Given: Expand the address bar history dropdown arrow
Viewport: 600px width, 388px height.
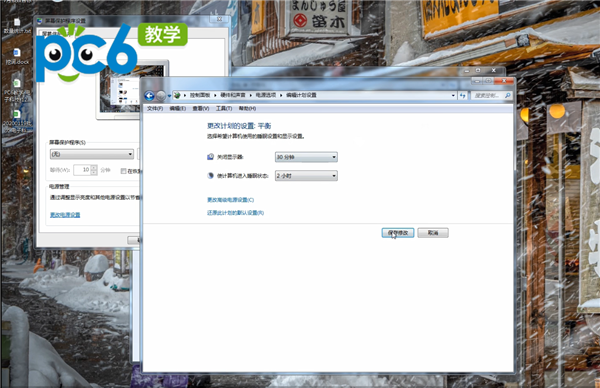Looking at the screenshot, I should [x=453, y=95].
